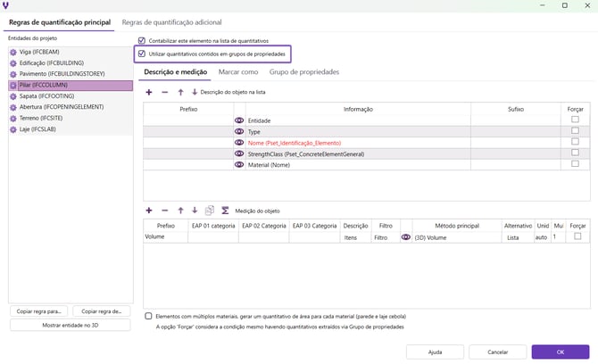Toggle eye for (3D) Volume method
Screen dimensions: 598x364
tap(406, 237)
